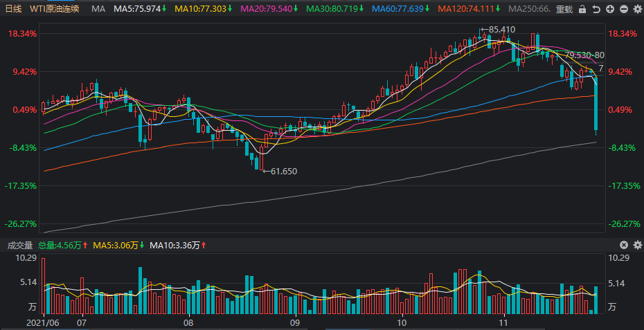
Task: Open volume panel settings gear
Action: [x=638, y=245]
